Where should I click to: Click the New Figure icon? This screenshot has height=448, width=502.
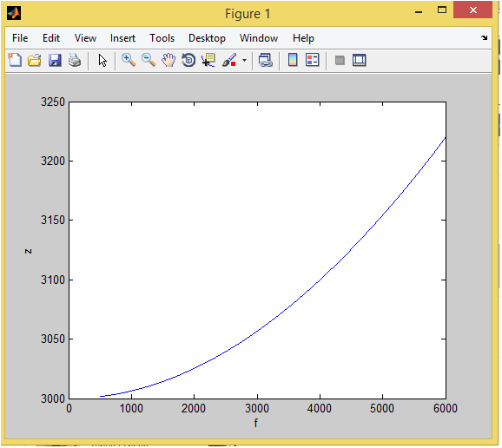pyautogui.click(x=15, y=60)
